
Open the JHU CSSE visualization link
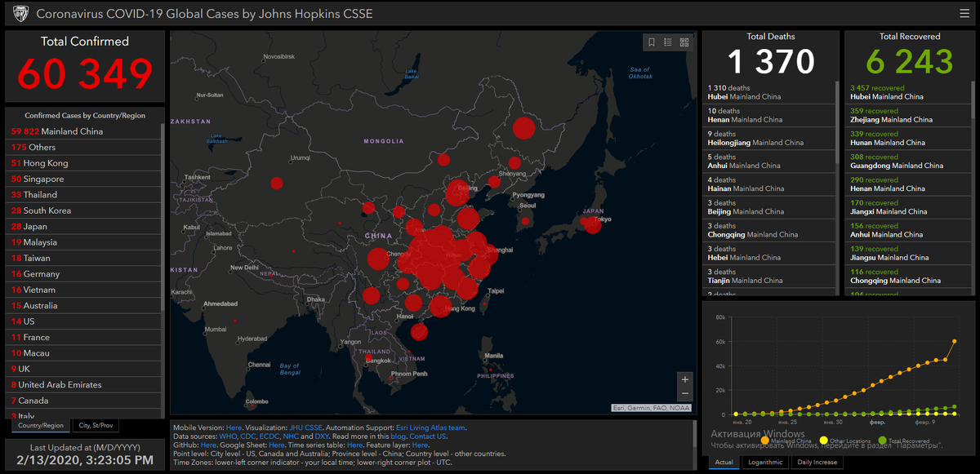[307, 427]
